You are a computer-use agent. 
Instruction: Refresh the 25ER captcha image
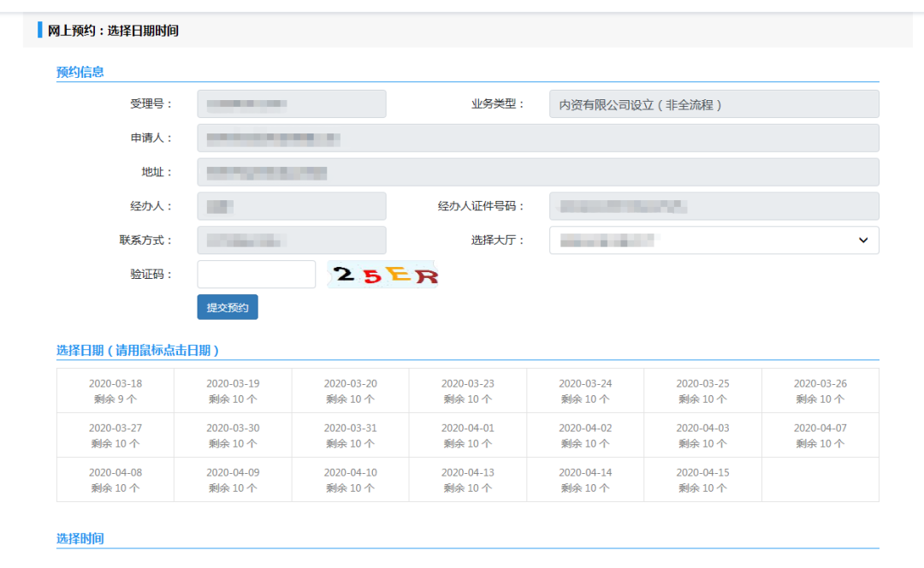click(382, 275)
